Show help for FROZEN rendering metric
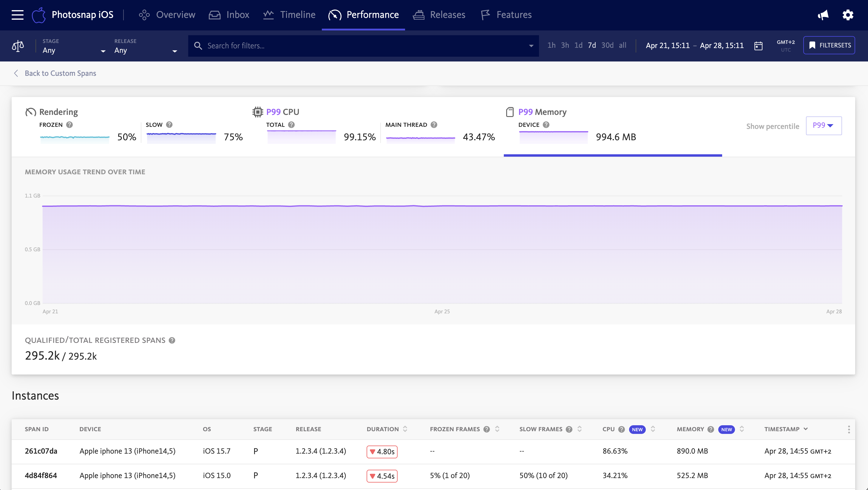Image resolution: width=868 pixels, height=490 pixels. pos(69,125)
